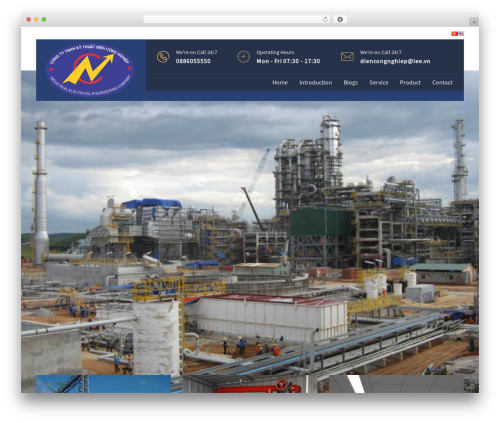Screen dimensions: 500x423
Task: Minimize window with the yellow button
Action: pos(36,19)
